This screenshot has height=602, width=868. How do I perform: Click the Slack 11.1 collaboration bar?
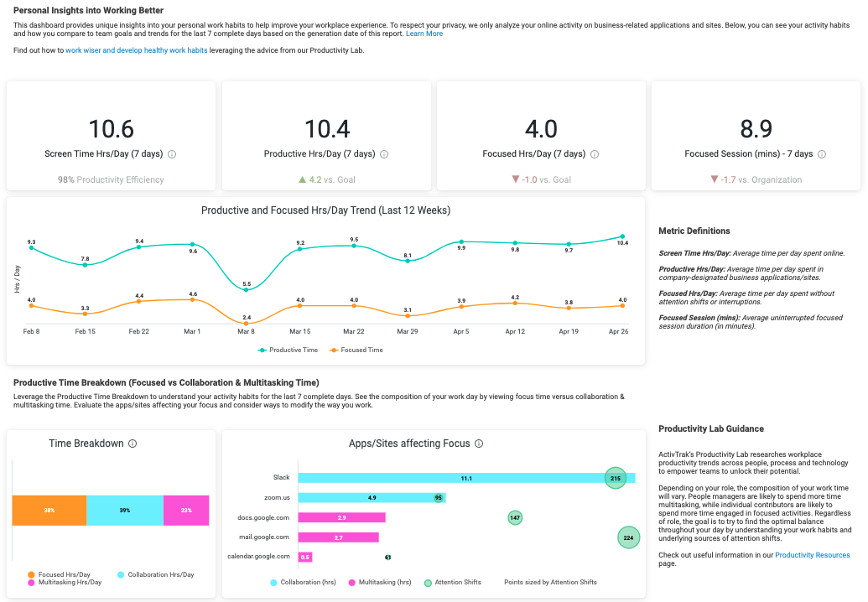pyautogui.click(x=466, y=478)
